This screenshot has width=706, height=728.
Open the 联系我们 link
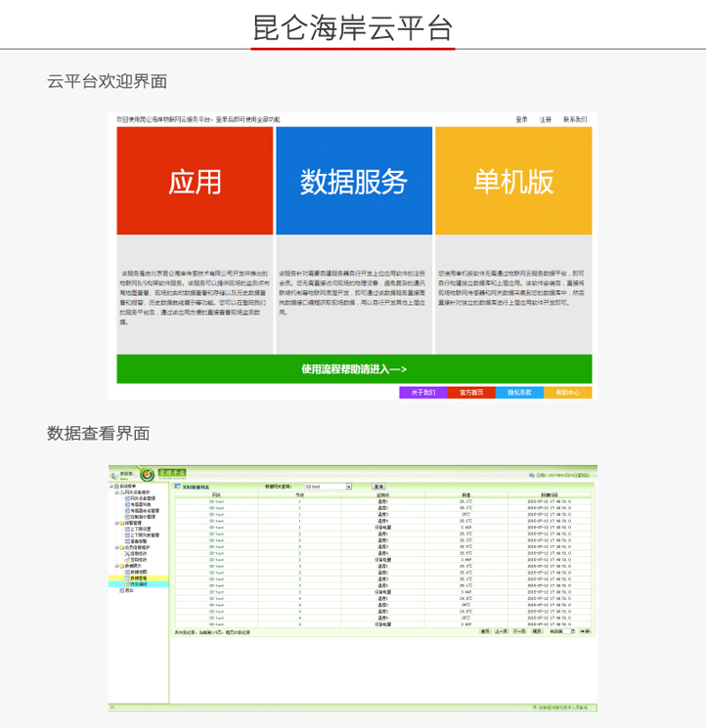tap(575, 119)
